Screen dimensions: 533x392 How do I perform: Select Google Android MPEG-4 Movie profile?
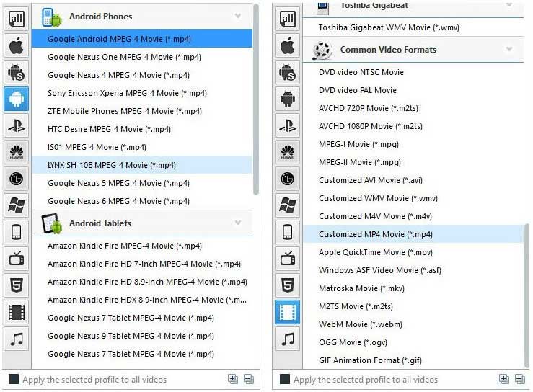(x=142, y=39)
